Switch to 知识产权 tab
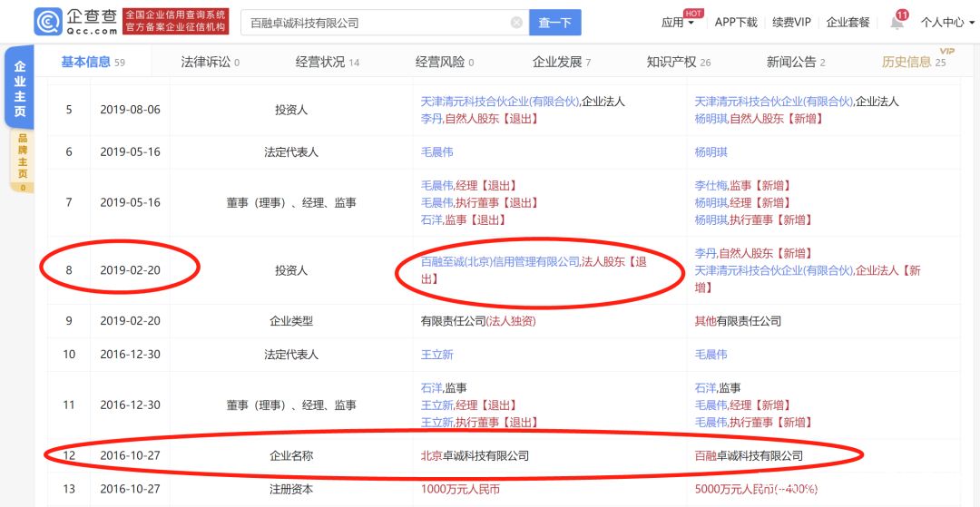 [x=679, y=62]
